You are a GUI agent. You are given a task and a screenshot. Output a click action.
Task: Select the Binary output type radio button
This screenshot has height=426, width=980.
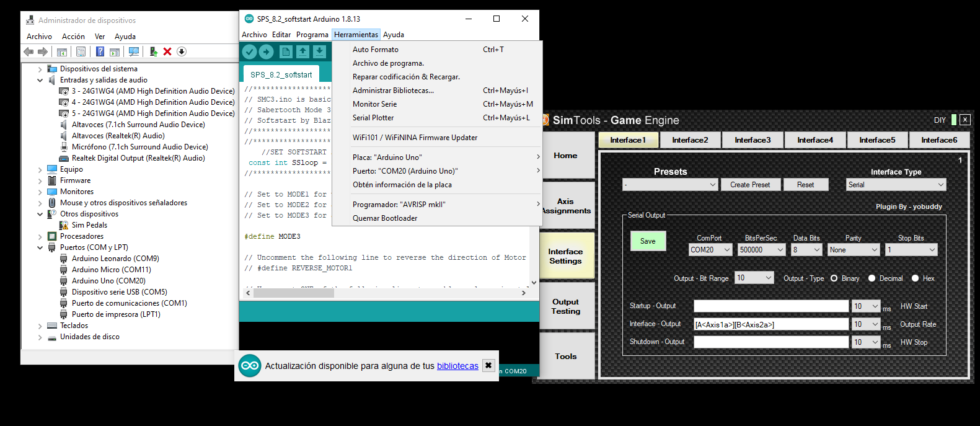tap(834, 278)
